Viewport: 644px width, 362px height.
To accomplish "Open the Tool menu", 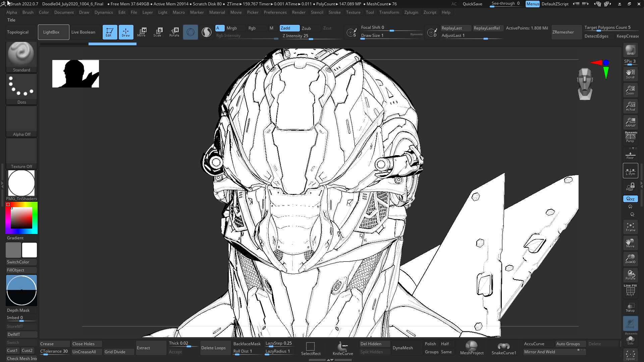I will tap(370, 12).
